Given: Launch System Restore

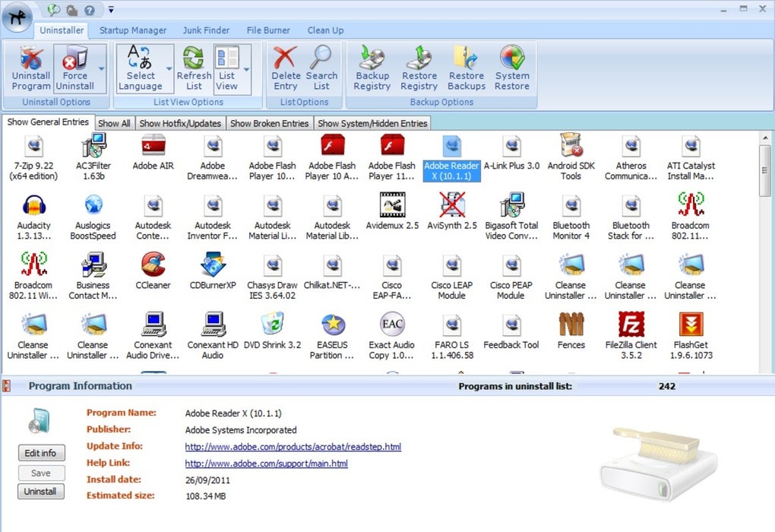Looking at the screenshot, I should coord(511,72).
